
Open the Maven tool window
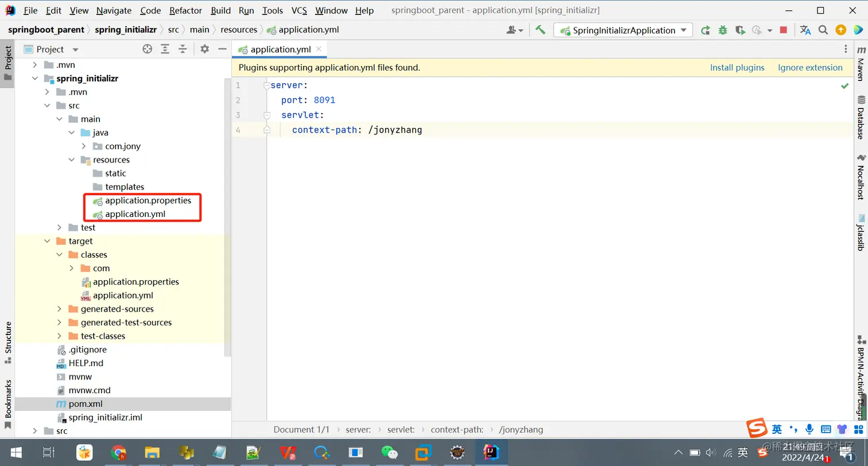point(861,63)
